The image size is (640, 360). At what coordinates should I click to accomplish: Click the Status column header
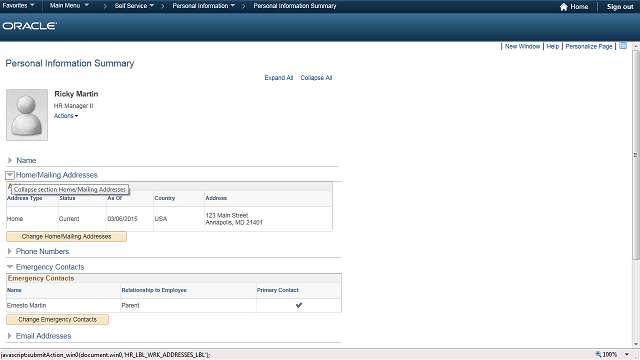(67, 198)
